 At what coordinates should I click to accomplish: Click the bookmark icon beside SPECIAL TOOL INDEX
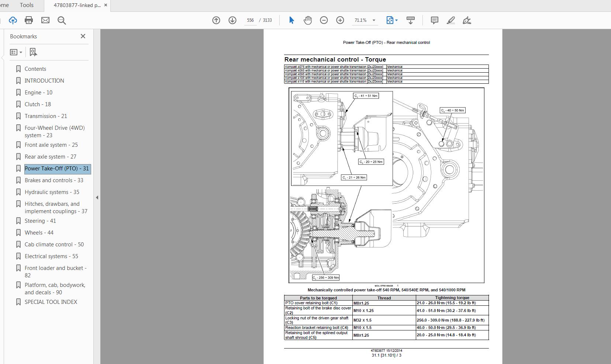(x=18, y=302)
